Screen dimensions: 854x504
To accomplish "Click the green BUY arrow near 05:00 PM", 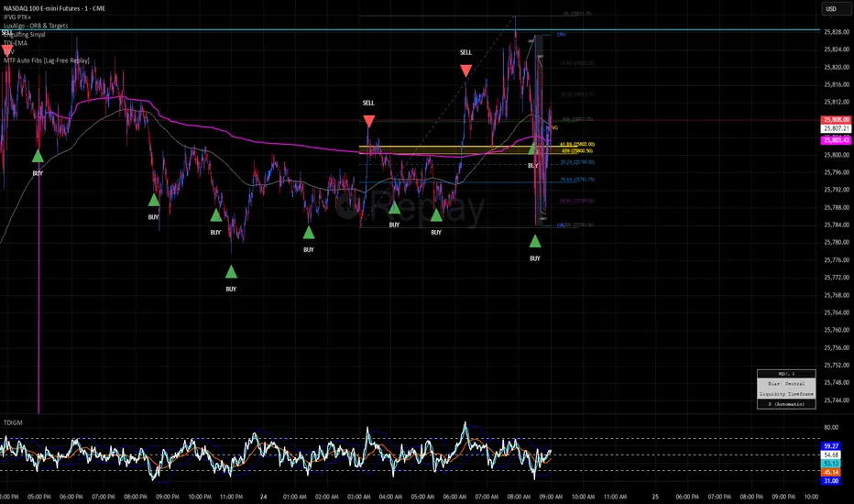I will point(38,157).
